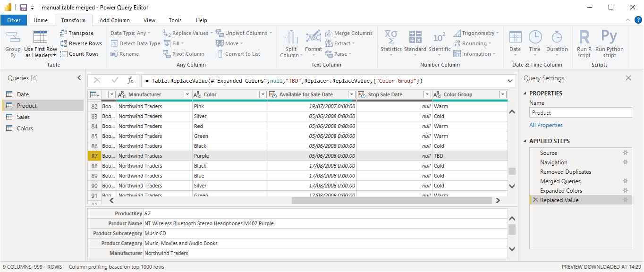Click the All Properties link
Screen dimensions: 644x272
[x=546, y=125]
